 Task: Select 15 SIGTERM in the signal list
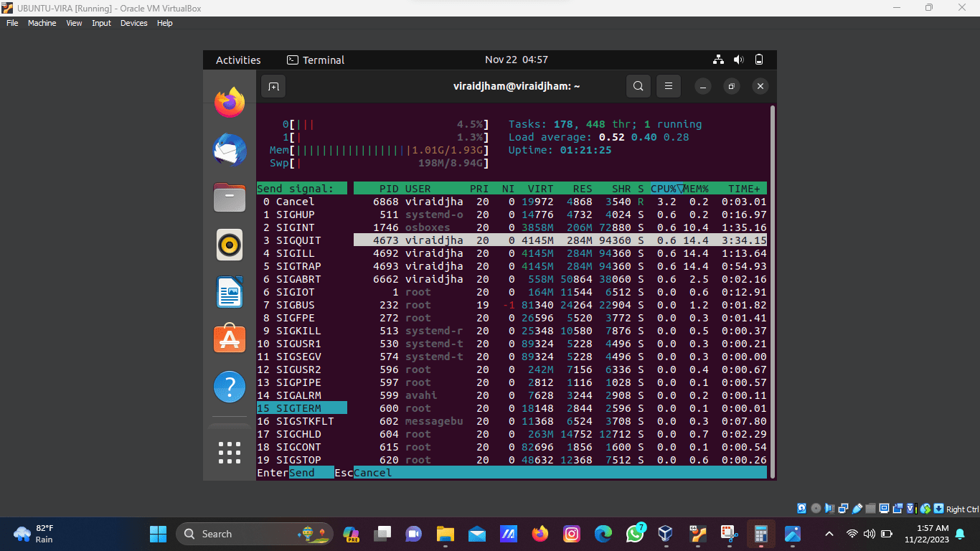[x=302, y=408]
